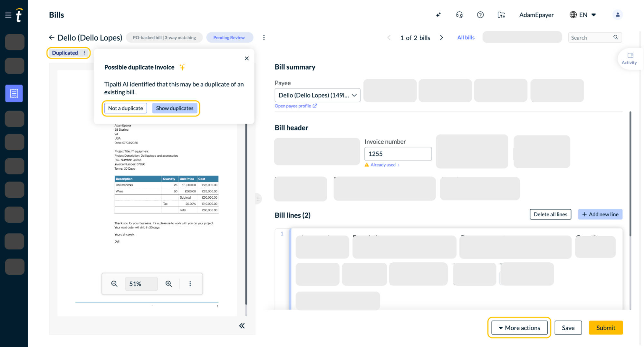Open payee profile link
Screen dimensions: 644x347
(x=296, y=106)
